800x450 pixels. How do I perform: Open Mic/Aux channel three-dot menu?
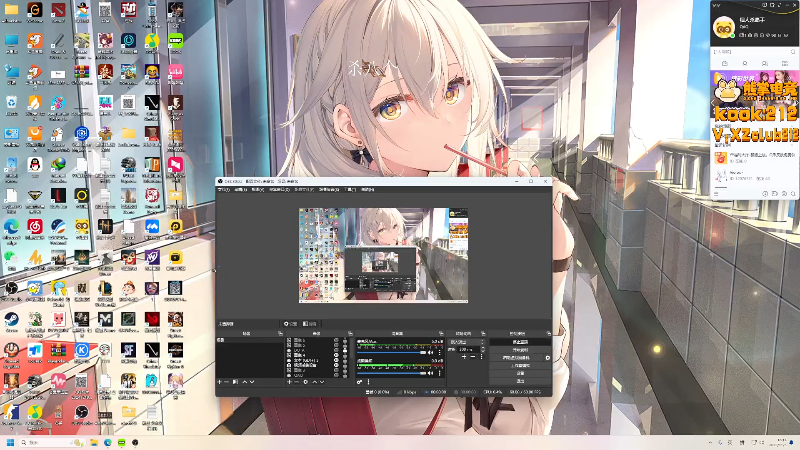pyautogui.click(x=439, y=353)
